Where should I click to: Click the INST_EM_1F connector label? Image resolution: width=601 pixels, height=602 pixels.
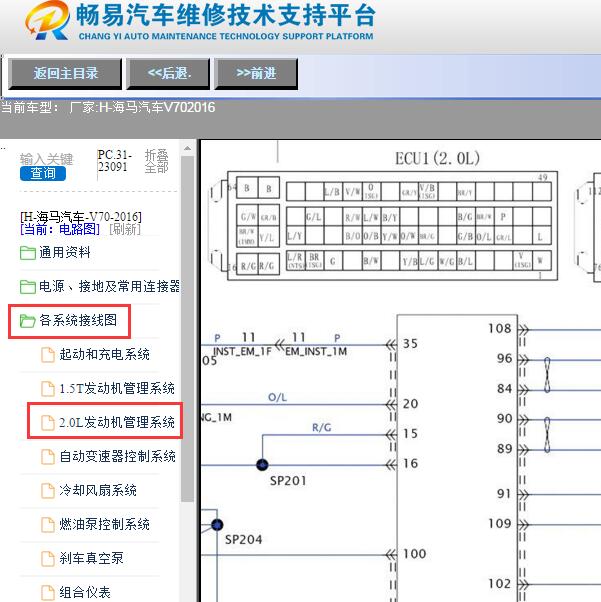(x=242, y=351)
